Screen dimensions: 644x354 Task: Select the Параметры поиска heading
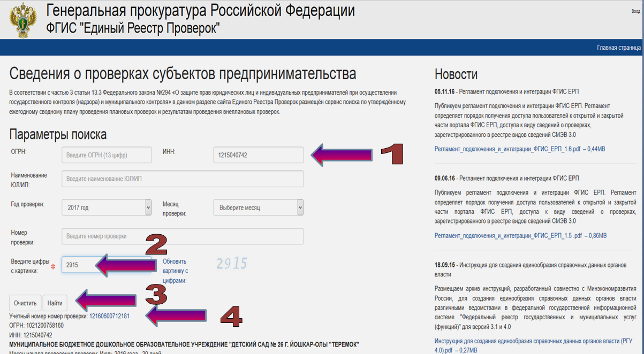pos(58,134)
